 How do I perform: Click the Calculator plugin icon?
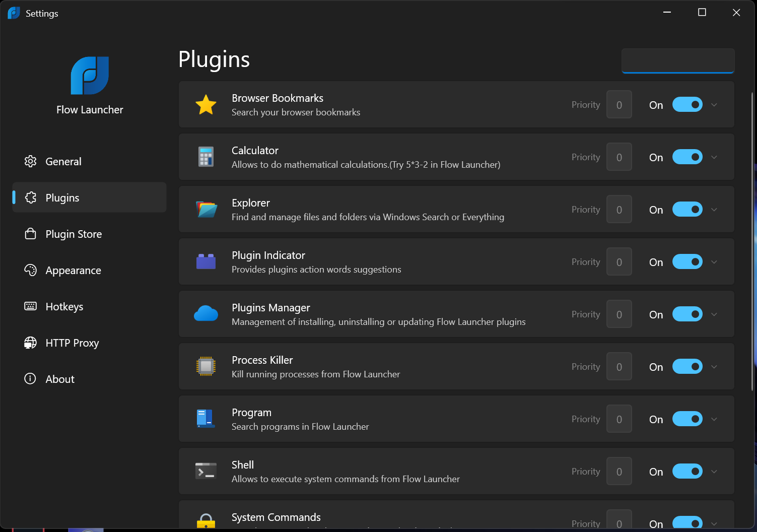pyautogui.click(x=206, y=157)
